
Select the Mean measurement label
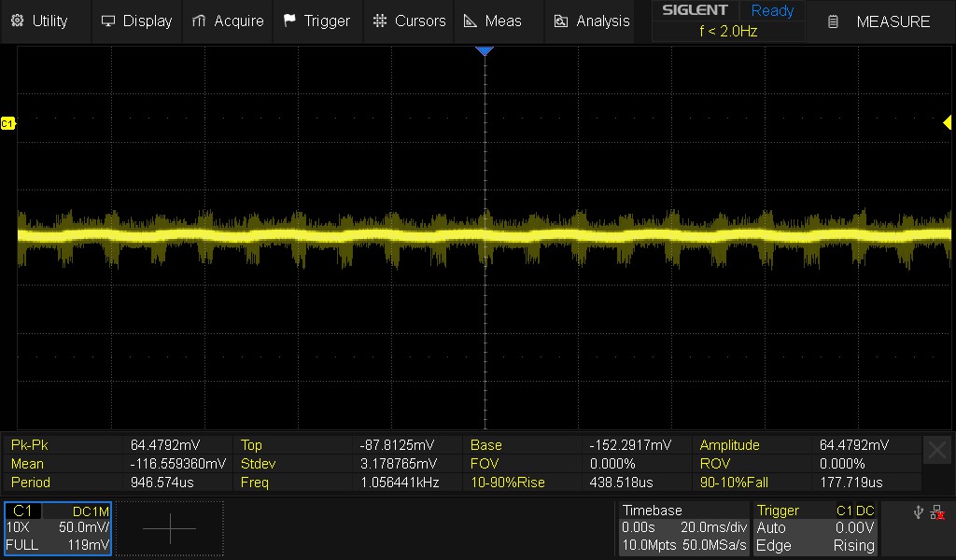pyautogui.click(x=27, y=464)
